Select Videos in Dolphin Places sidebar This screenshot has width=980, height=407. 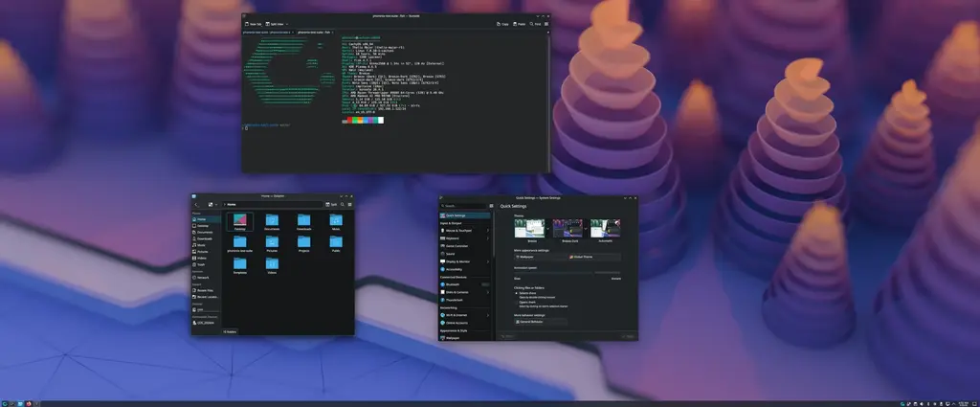click(206, 259)
